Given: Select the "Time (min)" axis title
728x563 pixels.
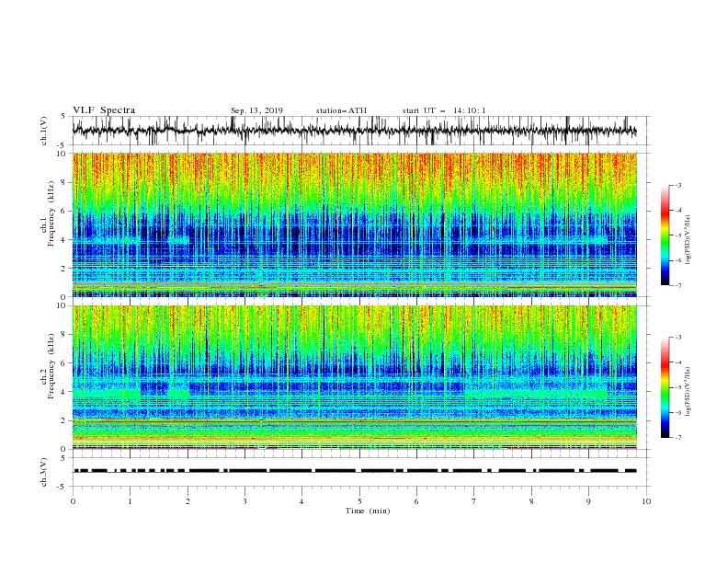Looking at the screenshot, I should point(368,511).
